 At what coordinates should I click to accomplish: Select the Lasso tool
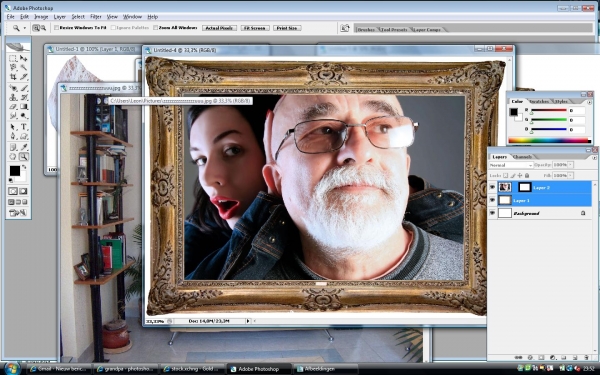tap(13, 67)
